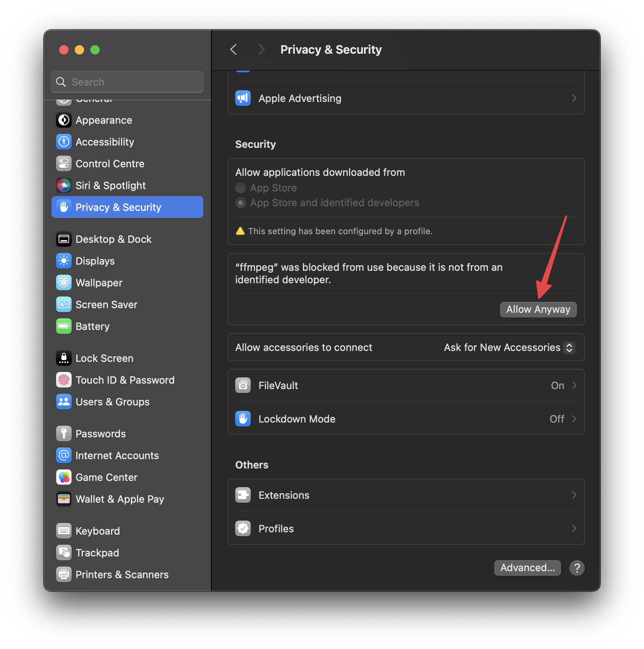Click the Users & Groups icon

[64, 402]
